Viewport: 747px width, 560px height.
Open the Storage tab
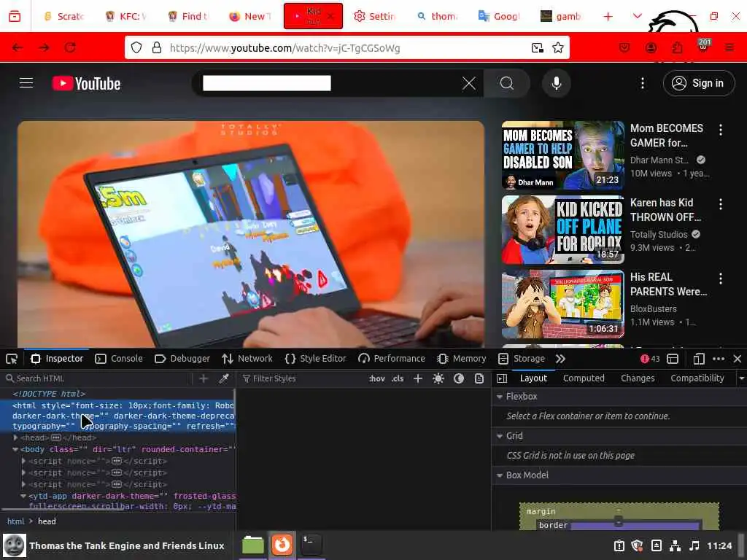point(522,359)
